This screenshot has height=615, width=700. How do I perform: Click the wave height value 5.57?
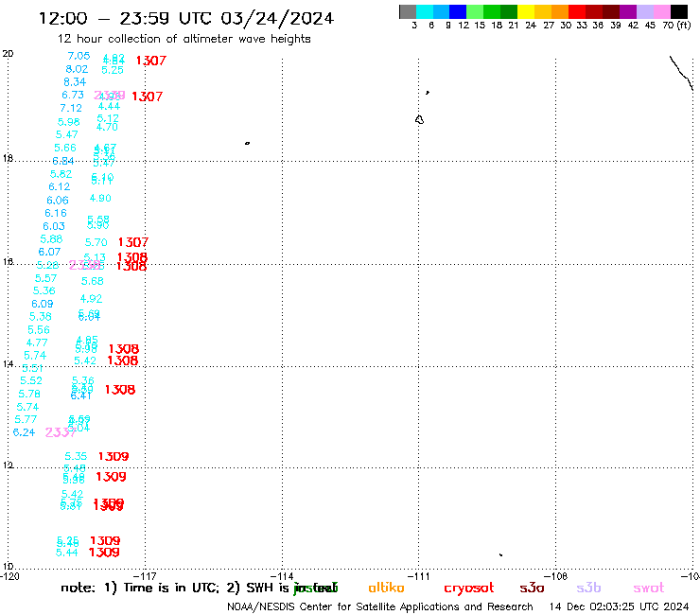[46, 279]
